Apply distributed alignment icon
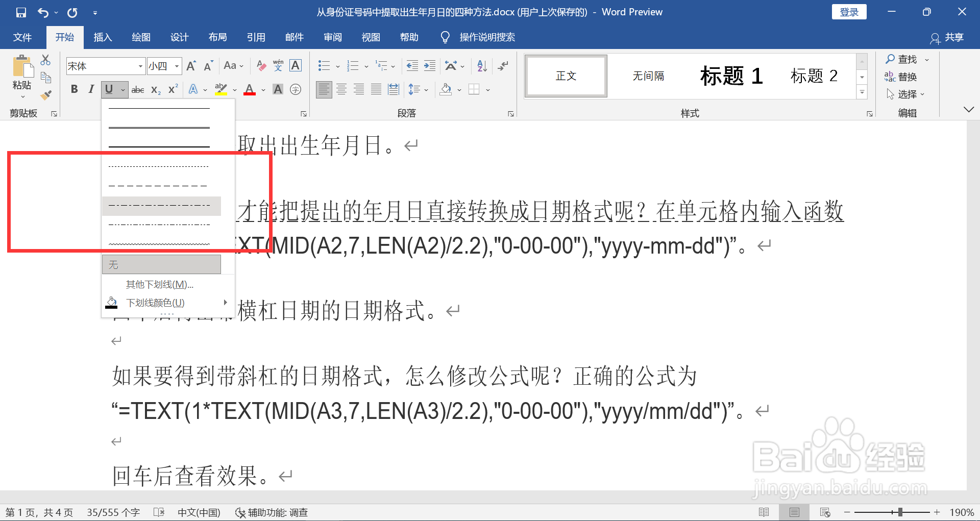The height and width of the screenshot is (521, 980). pyautogui.click(x=393, y=89)
